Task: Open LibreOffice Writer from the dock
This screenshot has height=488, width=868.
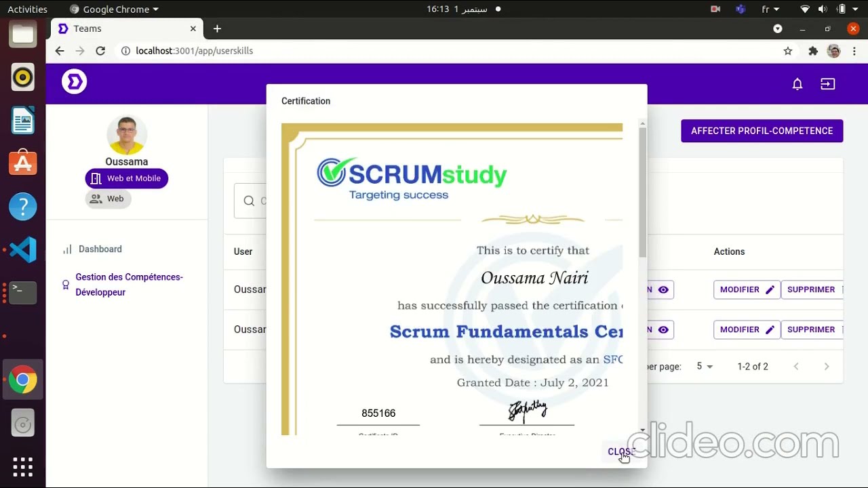Action: [22, 121]
